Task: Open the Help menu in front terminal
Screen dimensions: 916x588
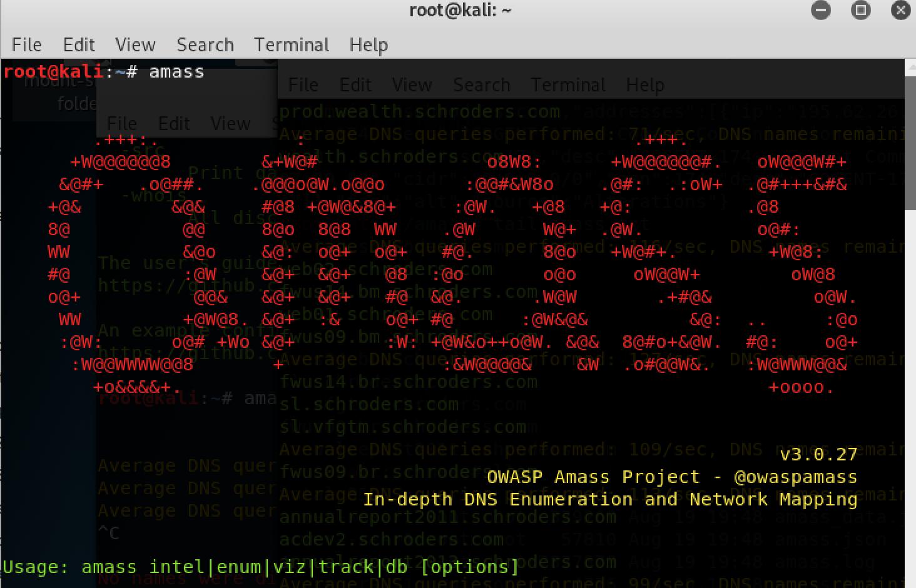Action: point(369,45)
